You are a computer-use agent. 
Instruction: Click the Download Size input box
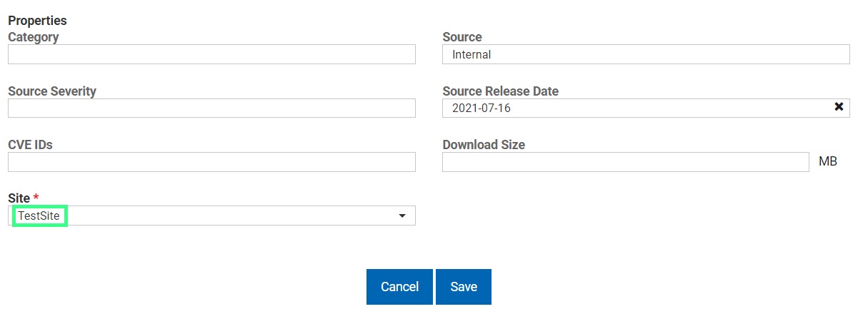625,162
